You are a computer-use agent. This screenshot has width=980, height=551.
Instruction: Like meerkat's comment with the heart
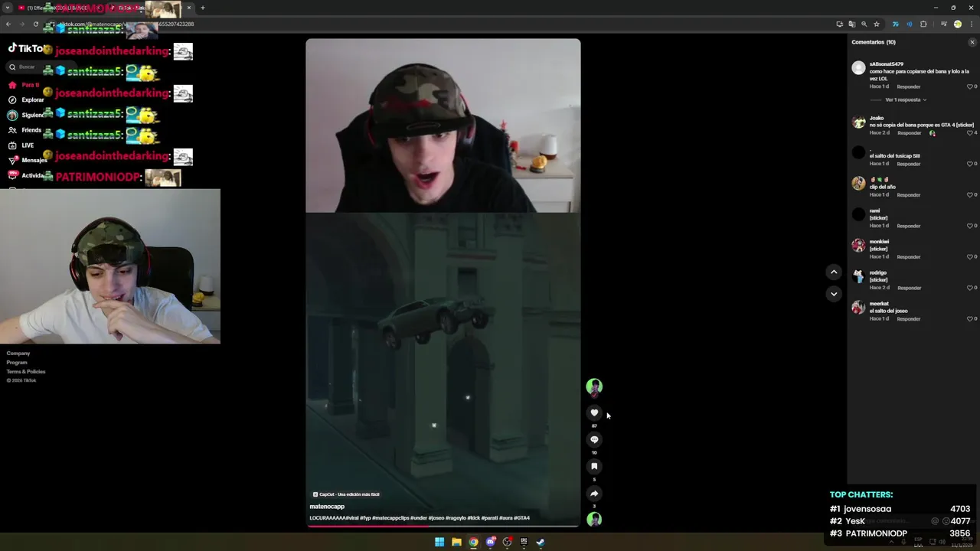970,318
